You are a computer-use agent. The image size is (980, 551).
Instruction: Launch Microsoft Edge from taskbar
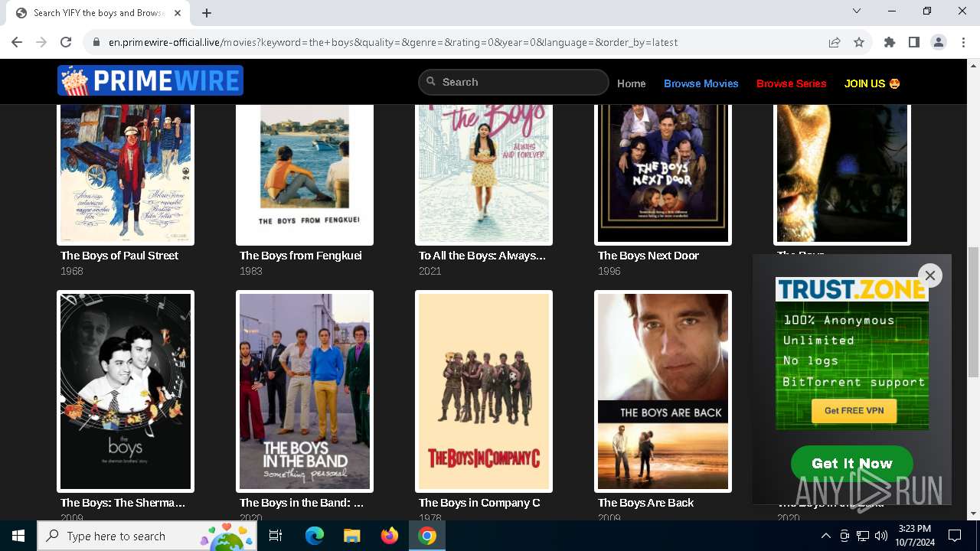[x=315, y=536]
